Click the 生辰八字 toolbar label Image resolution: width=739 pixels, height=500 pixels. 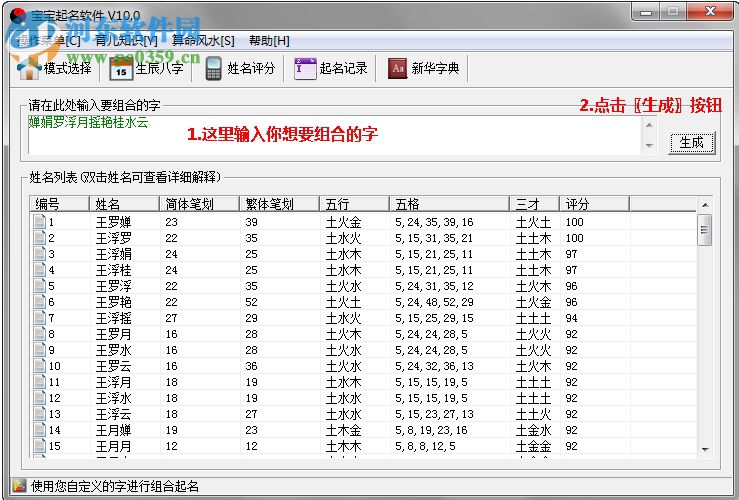point(159,68)
